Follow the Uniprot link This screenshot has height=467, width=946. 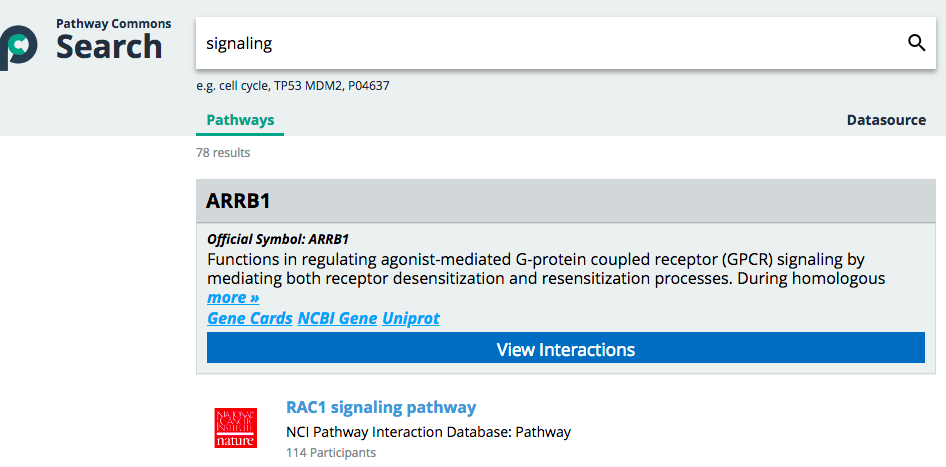pyautogui.click(x=410, y=318)
